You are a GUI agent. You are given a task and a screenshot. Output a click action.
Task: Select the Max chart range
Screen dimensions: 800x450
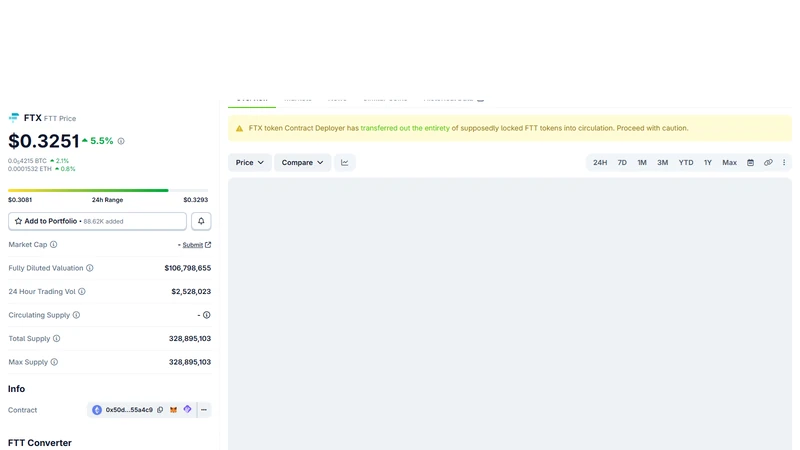(x=729, y=163)
